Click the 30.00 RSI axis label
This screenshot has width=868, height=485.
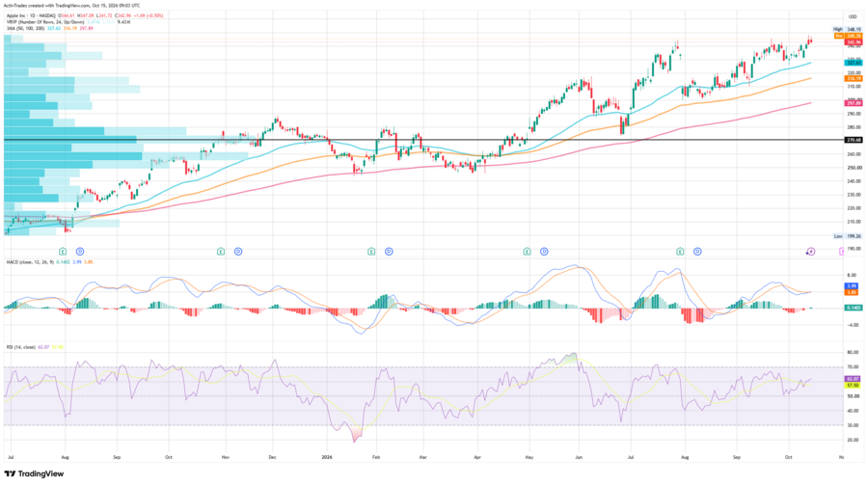click(x=854, y=425)
